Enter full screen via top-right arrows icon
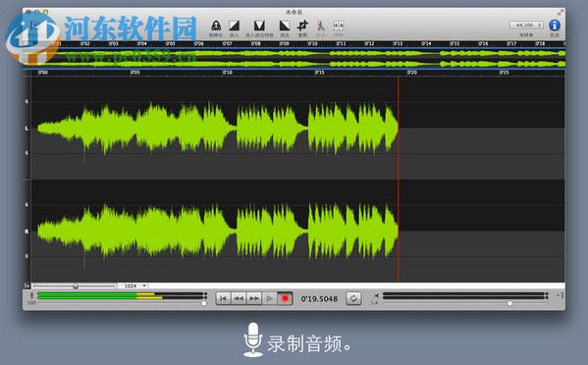Screen dimensions: 588x365 click(x=560, y=12)
